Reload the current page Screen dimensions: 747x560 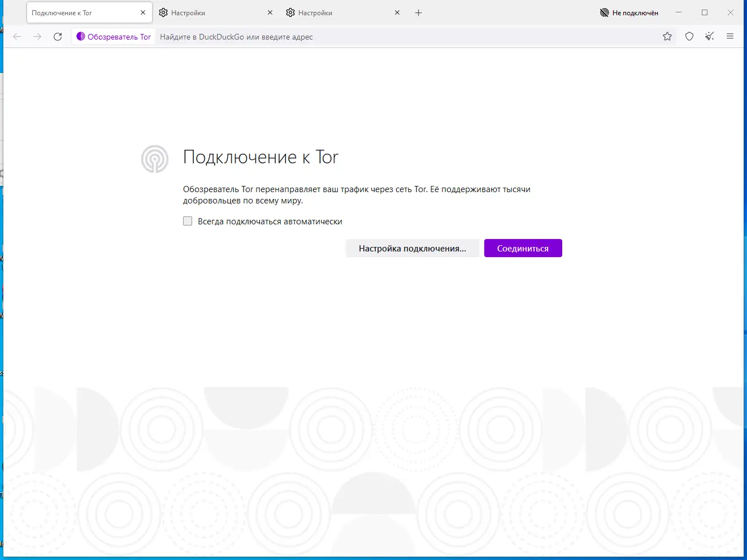(x=58, y=37)
